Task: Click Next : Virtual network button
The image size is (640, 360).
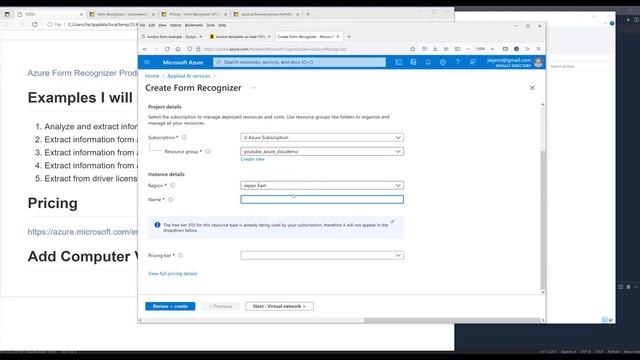Action: coord(279,306)
